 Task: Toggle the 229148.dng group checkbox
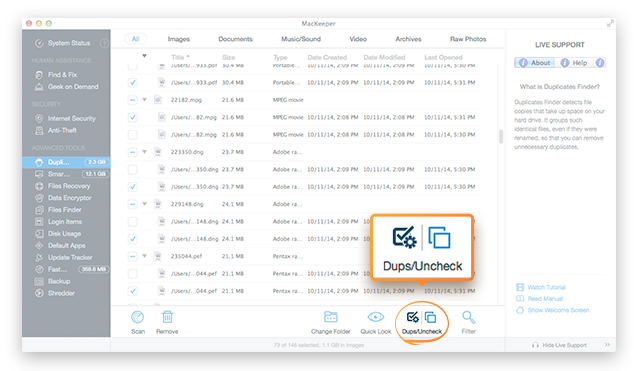pyautogui.click(x=133, y=204)
